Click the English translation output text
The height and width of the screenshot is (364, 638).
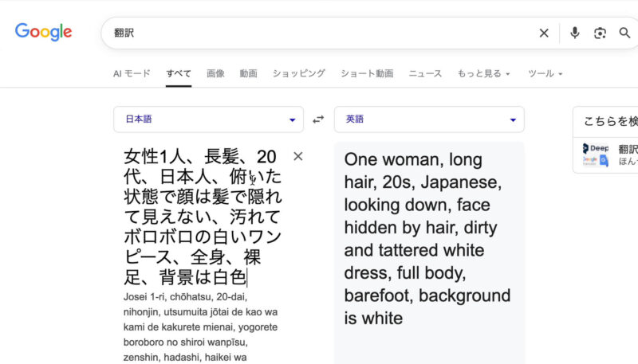(x=427, y=239)
